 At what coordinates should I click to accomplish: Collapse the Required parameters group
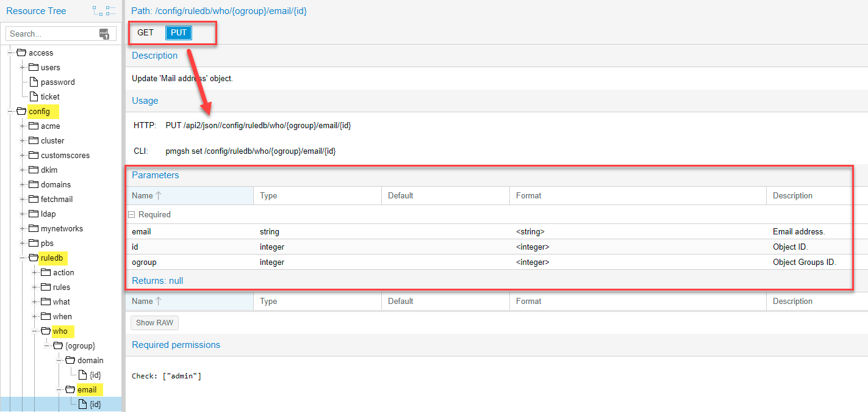pos(131,215)
